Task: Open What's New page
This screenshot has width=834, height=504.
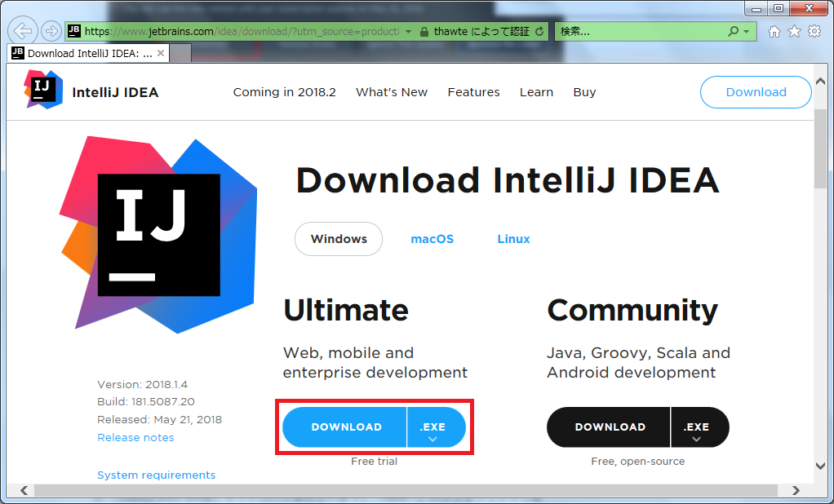Action: (x=392, y=92)
